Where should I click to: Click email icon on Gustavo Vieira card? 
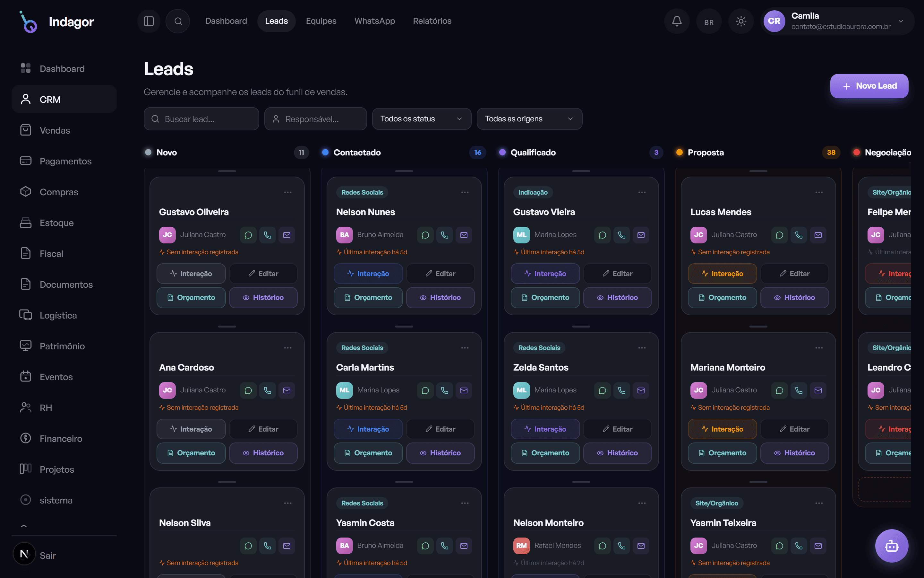pos(641,235)
